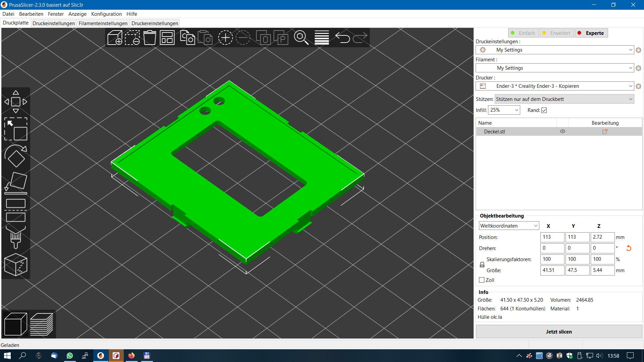644x362 pixels.
Task: Switch to 3D editor view cube
Action: 15,324
